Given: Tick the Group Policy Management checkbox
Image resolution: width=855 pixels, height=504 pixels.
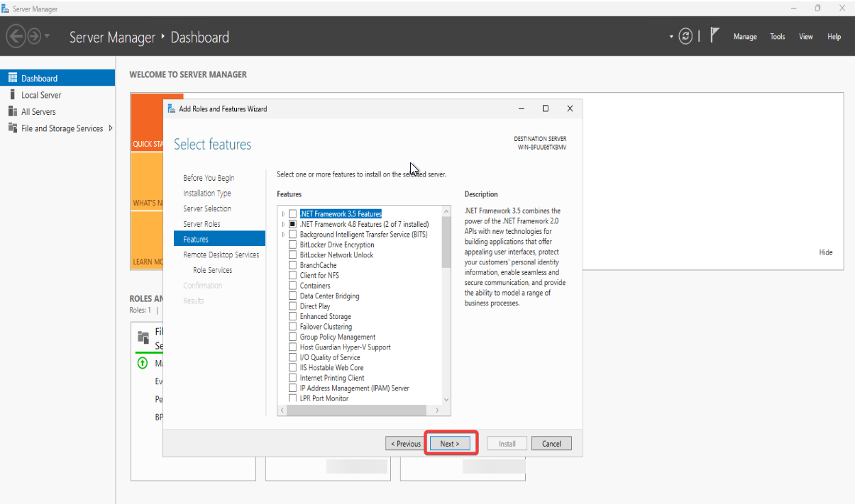Looking at the screenshot, I should point(293,337).
